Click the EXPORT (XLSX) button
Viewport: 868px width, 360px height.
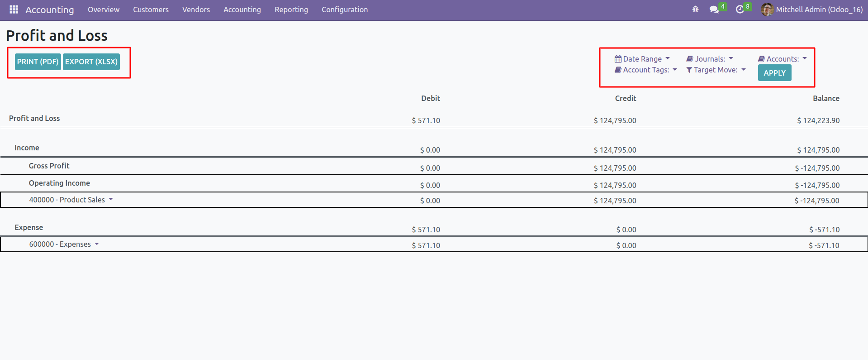[91, 62]
